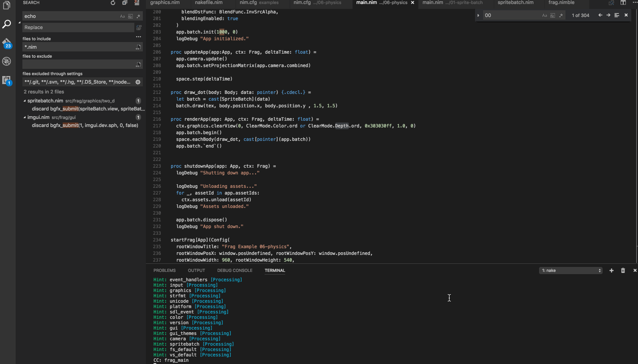This screenshot has height=364, width=638.
Task: Kill the terminal using the trash icon
Action: tap(623, 270)
